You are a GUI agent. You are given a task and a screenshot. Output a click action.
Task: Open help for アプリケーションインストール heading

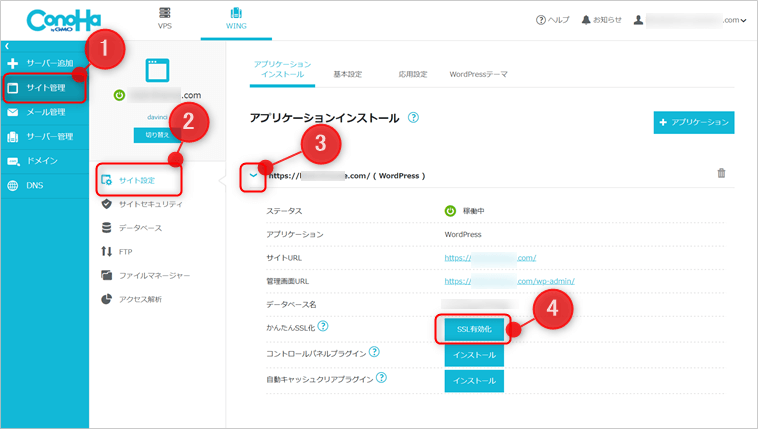(413, 118)
